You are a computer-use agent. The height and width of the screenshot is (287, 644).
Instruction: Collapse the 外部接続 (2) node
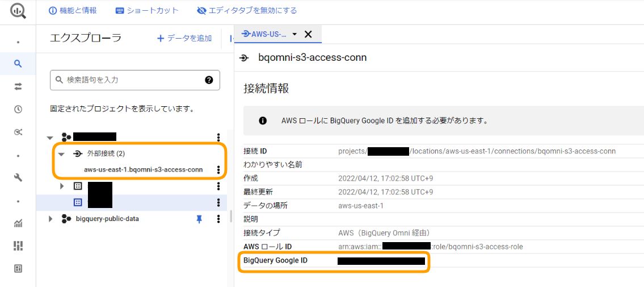click(61, 154)
